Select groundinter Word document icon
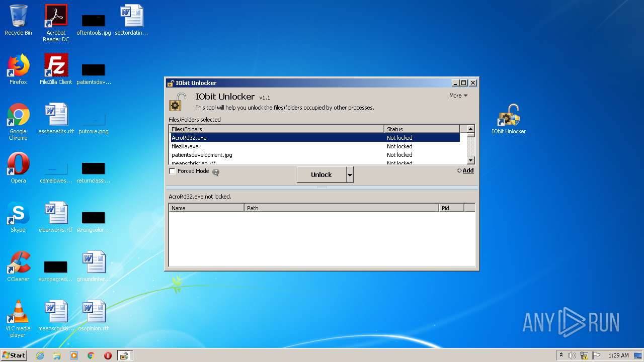 [94, 266]
